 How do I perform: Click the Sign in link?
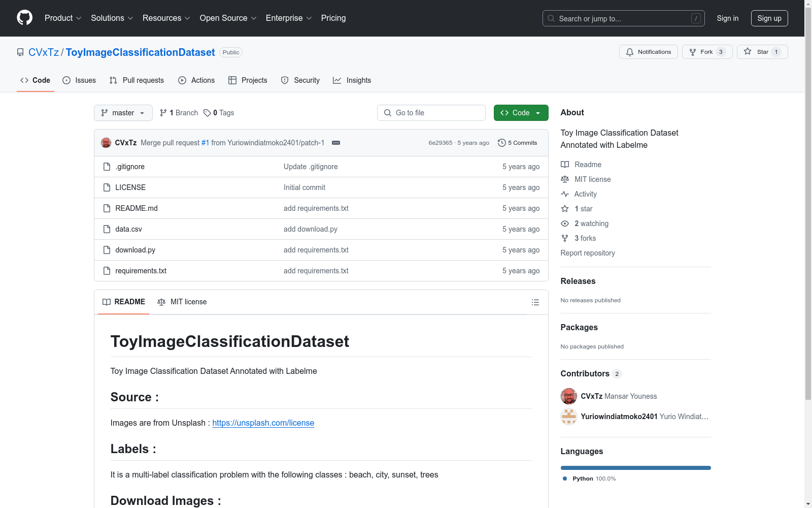(728, 18)
